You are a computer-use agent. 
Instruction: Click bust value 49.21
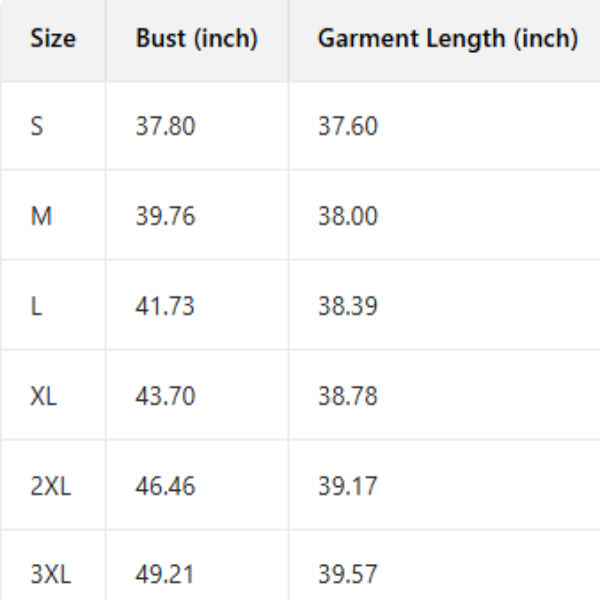[x=166, y=575]
